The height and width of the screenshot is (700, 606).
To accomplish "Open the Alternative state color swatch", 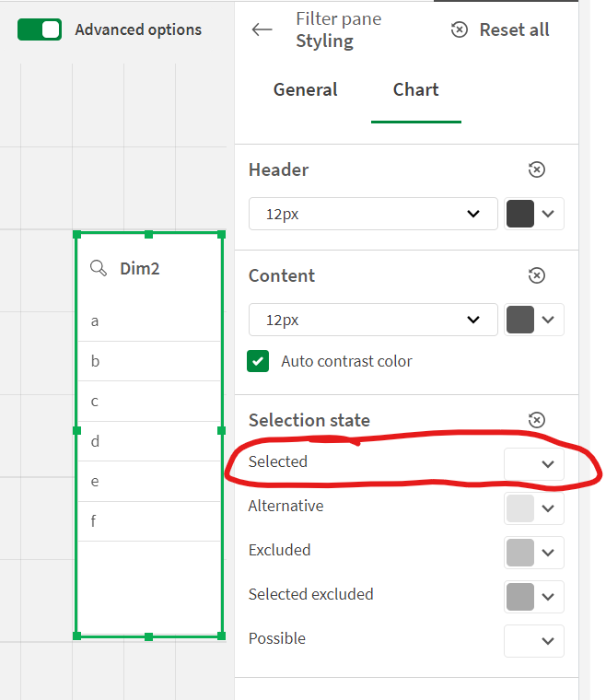I will point(520,508).
